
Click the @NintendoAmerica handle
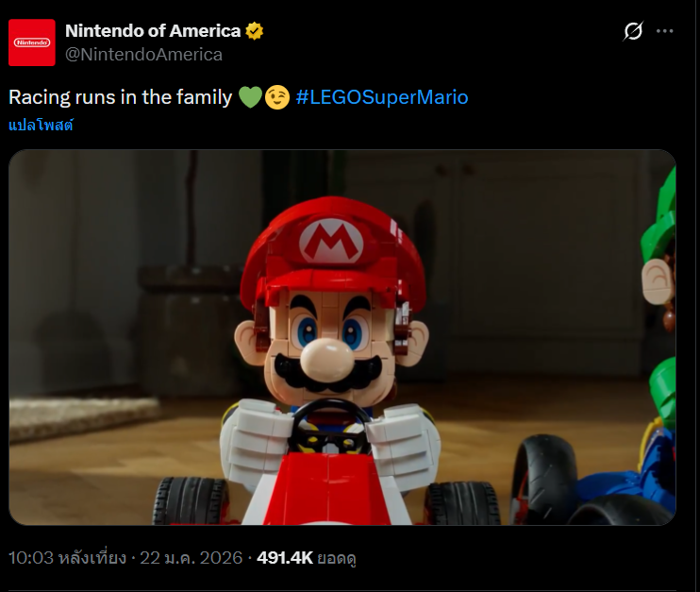[143, 54]
